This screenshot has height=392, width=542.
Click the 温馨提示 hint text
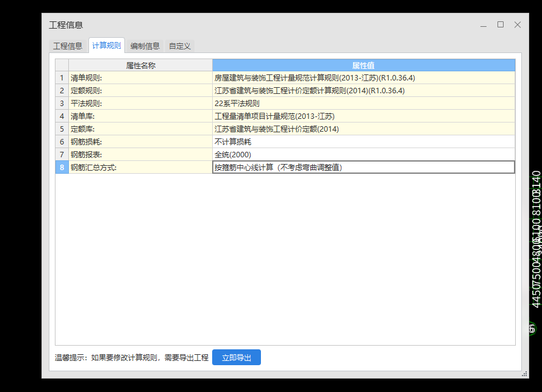pyautogui.click(x=131, y=357)
